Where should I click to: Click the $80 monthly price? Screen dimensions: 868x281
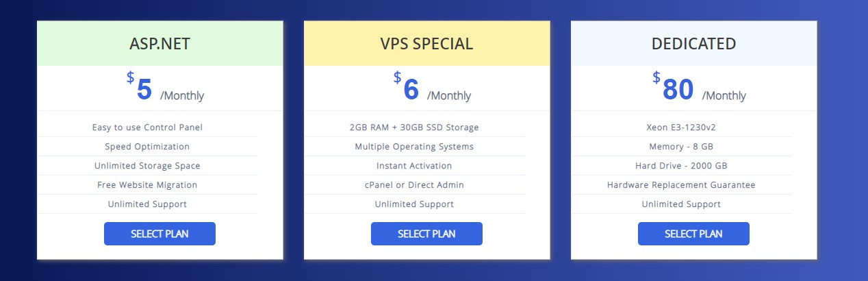coord(699,88)
